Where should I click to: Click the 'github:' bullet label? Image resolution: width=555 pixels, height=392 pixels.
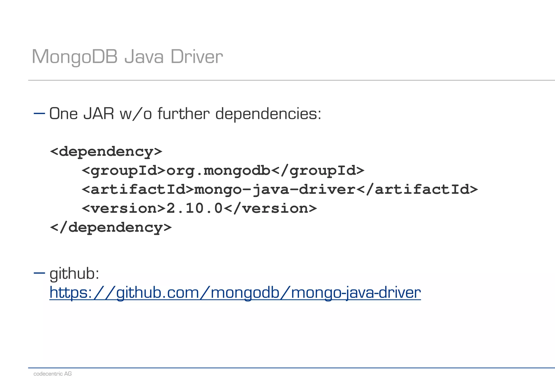[x=74, y=274]
